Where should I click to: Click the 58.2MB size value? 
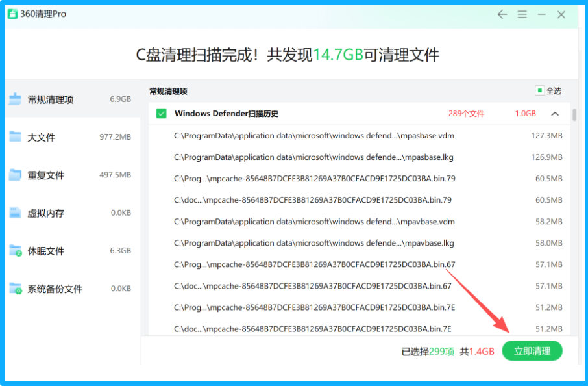[x=548, y=222]
